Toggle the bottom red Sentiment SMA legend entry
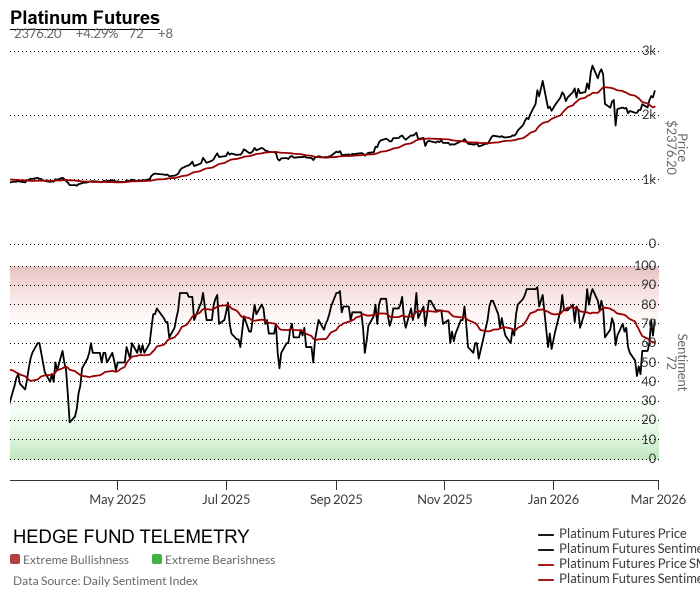This screenshot has height=600, width=700. pos(628,578)
